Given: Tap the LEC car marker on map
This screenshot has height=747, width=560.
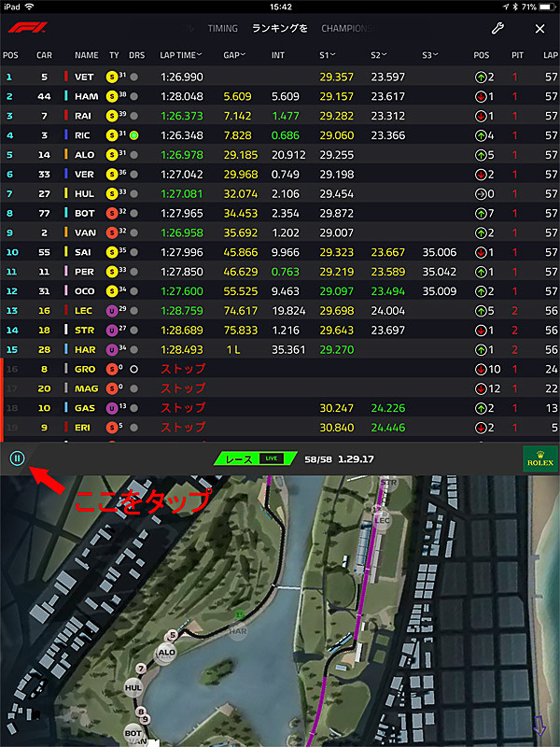Looking at the screenshot, I should [x=382, y=520].
